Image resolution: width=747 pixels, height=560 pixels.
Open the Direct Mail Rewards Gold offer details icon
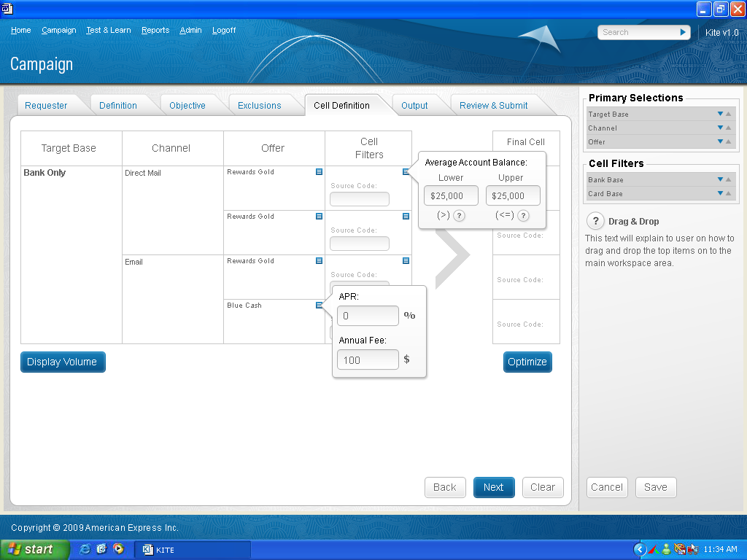[319, 172]
